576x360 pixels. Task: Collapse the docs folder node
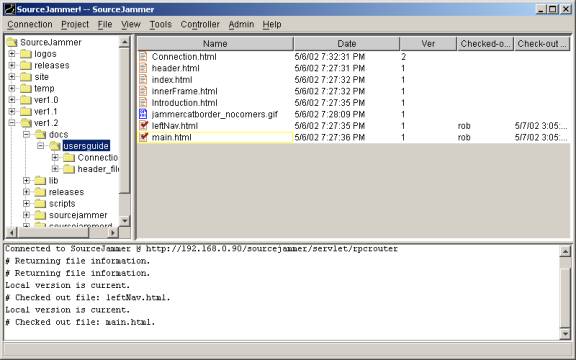(26, 134)
